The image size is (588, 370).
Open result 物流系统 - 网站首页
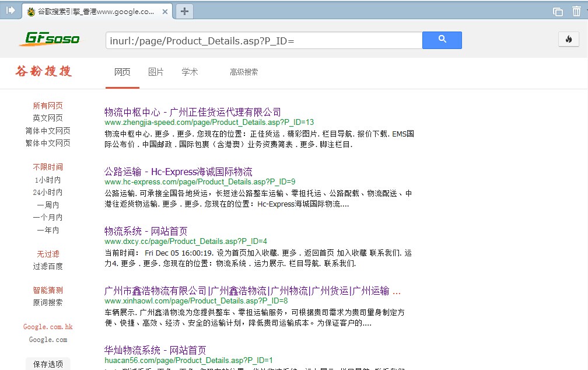(145, 231)
